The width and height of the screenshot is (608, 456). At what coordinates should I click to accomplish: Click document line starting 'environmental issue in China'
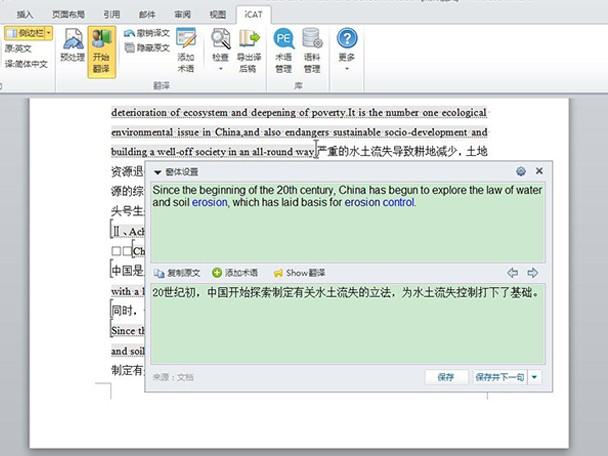(x=299, y=132)
